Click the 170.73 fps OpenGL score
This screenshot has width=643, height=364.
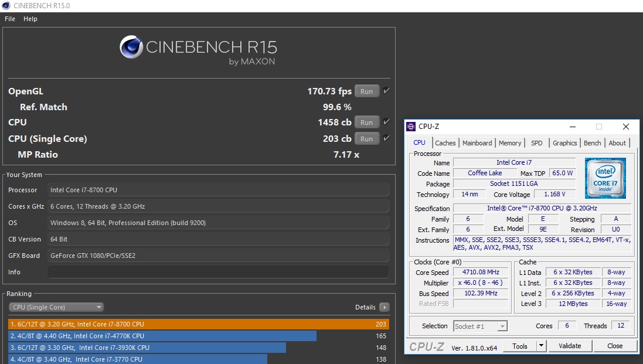[x=329, y=91]
